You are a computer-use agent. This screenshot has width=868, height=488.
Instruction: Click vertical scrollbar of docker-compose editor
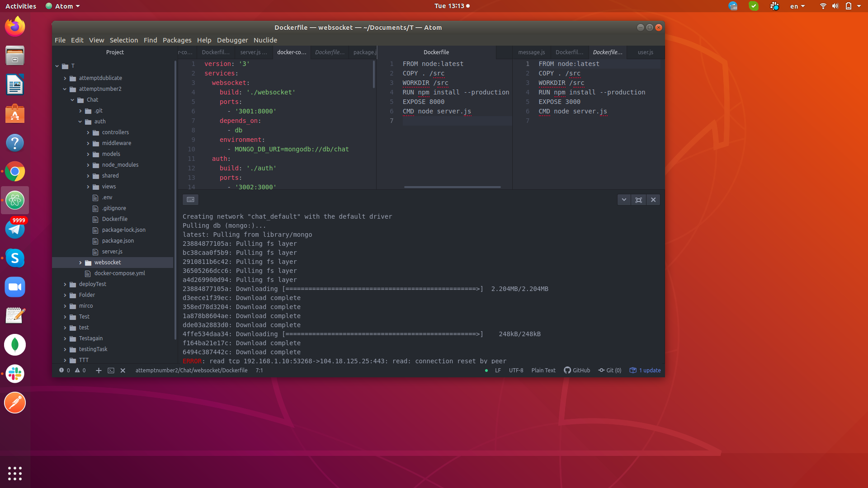click(x=374, y=75)
